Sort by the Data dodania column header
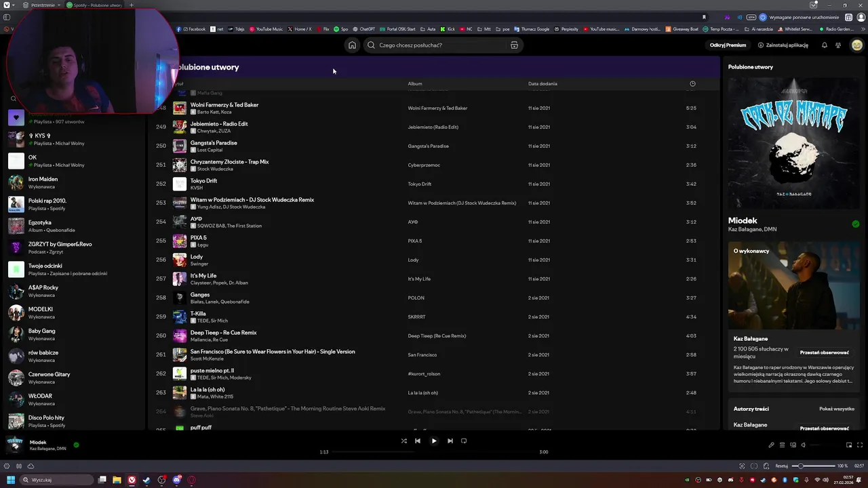 point(542,84)
